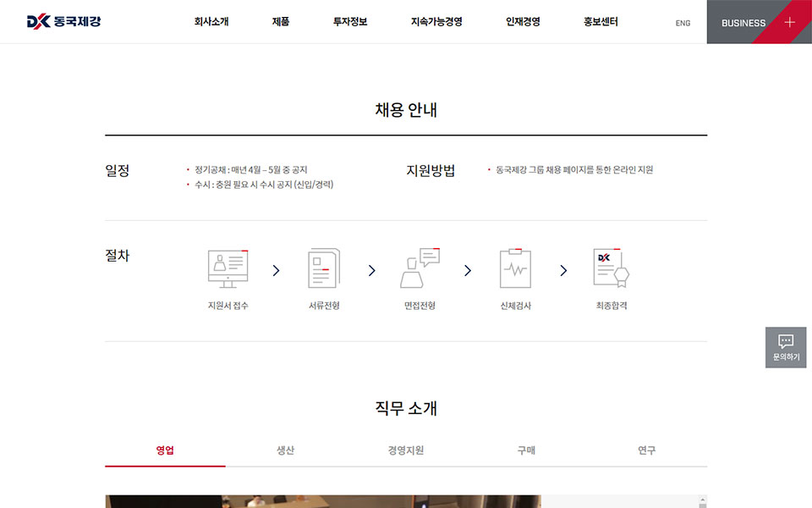Screen dimensions: 812x508
Task: Click the 최종합격 certificate icon
Action: [x=611, y=268]
